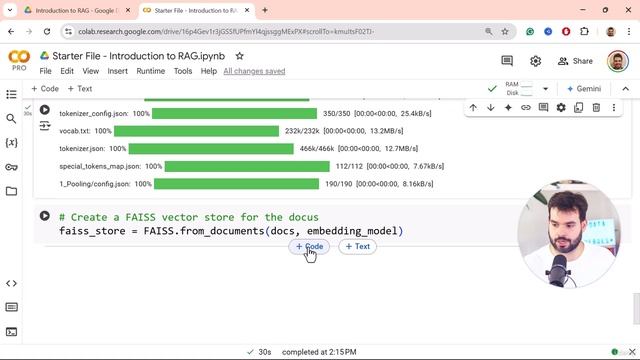Open the terminal icon in sidebar

point(11,332)
